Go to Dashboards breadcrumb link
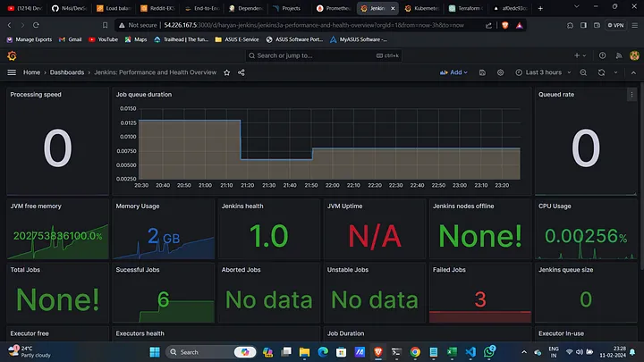Image resolution: width=644 pixels, height=362 pixels. point(67,72)
